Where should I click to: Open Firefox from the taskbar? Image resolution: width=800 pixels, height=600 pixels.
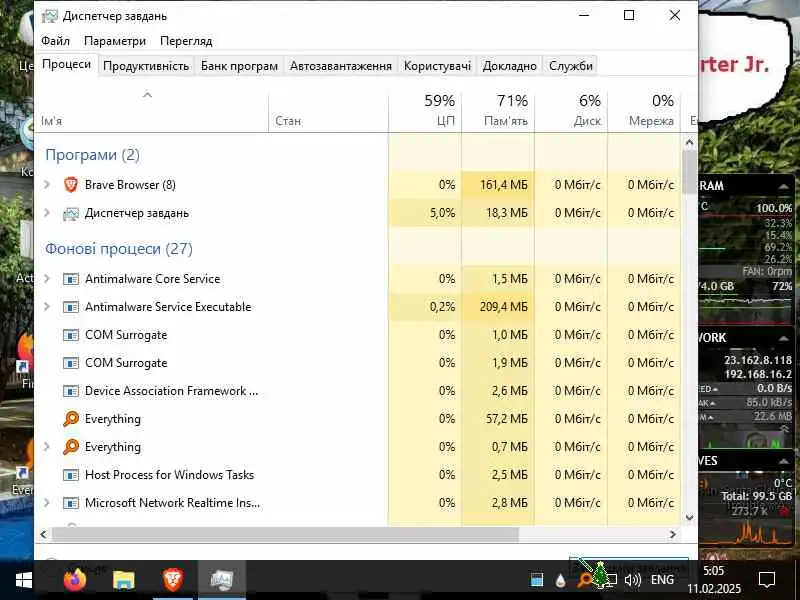point(75,580)
